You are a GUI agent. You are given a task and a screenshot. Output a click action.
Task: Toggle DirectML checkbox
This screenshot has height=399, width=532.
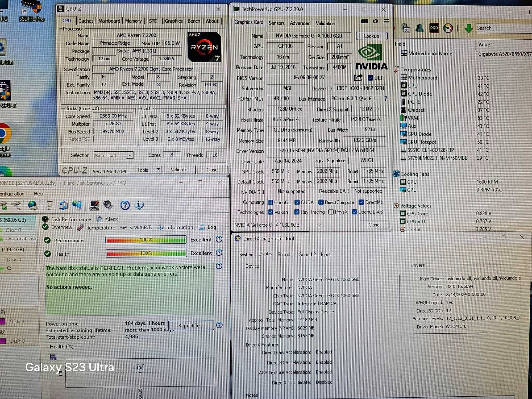coord(361,202)
